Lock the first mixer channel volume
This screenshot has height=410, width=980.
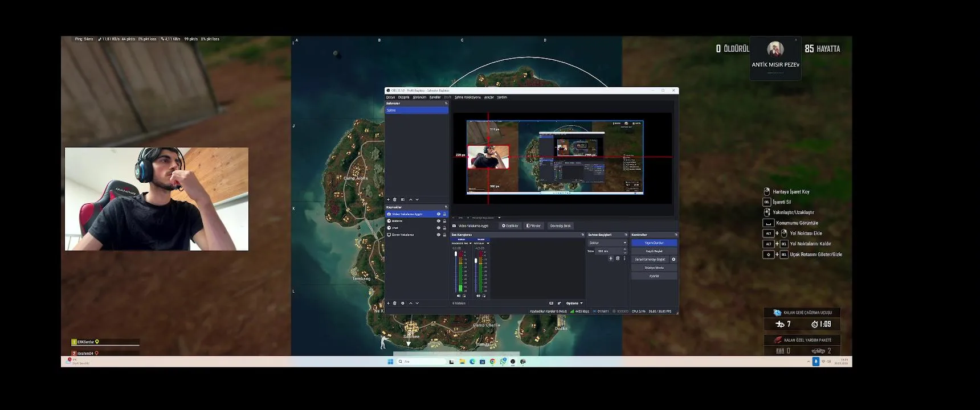coord(464,296)
